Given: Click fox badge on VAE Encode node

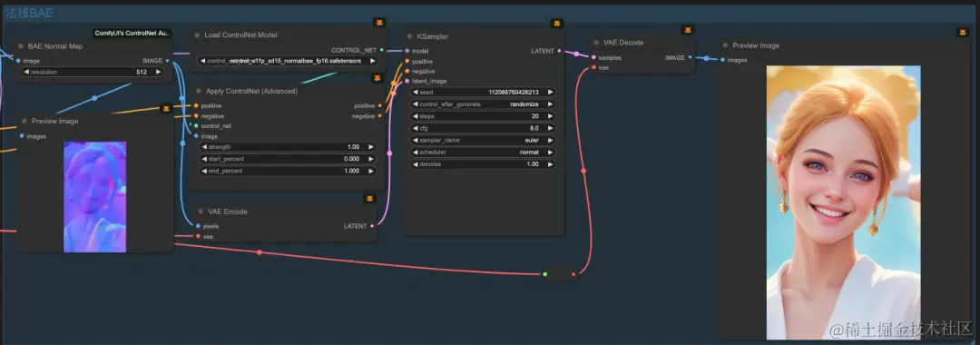Looking at the screenshot, I should tap(369, 199).
